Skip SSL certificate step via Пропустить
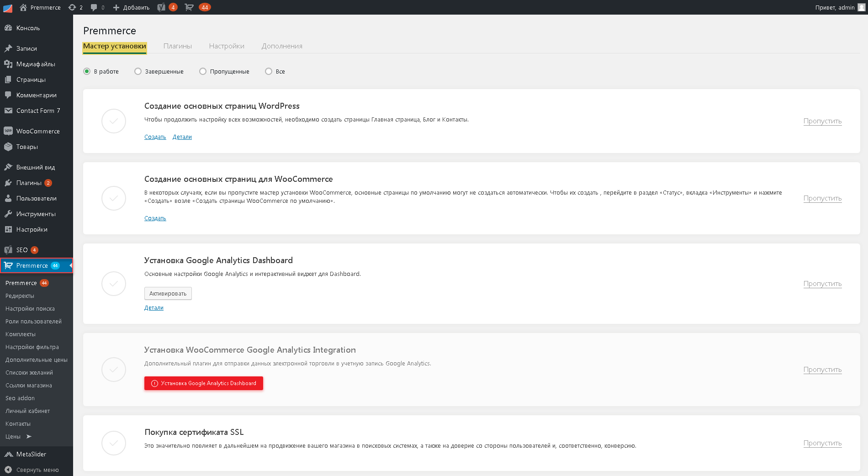This screenshot has height=476, width=868. [822, 443]
